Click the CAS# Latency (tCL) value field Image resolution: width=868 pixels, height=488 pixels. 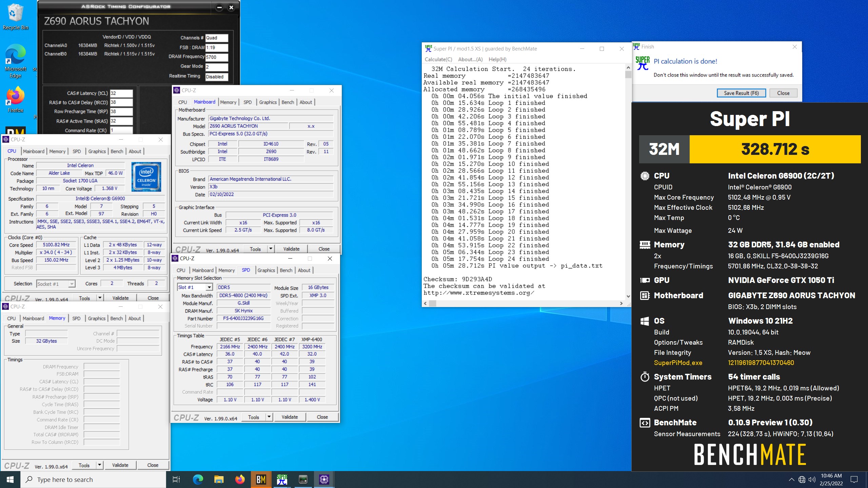pyautogui.click(x=121, y=93)
